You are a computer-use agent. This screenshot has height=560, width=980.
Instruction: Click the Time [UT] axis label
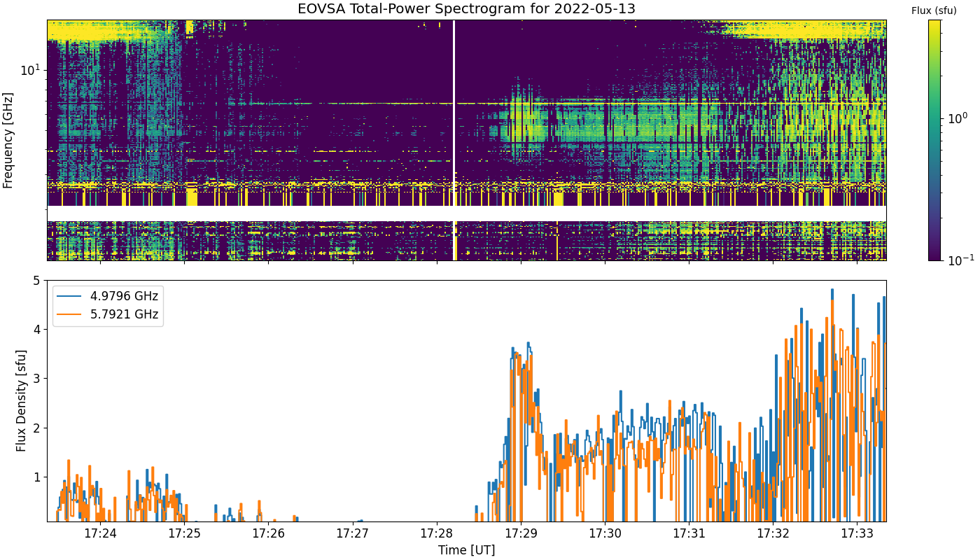(466, 550)
